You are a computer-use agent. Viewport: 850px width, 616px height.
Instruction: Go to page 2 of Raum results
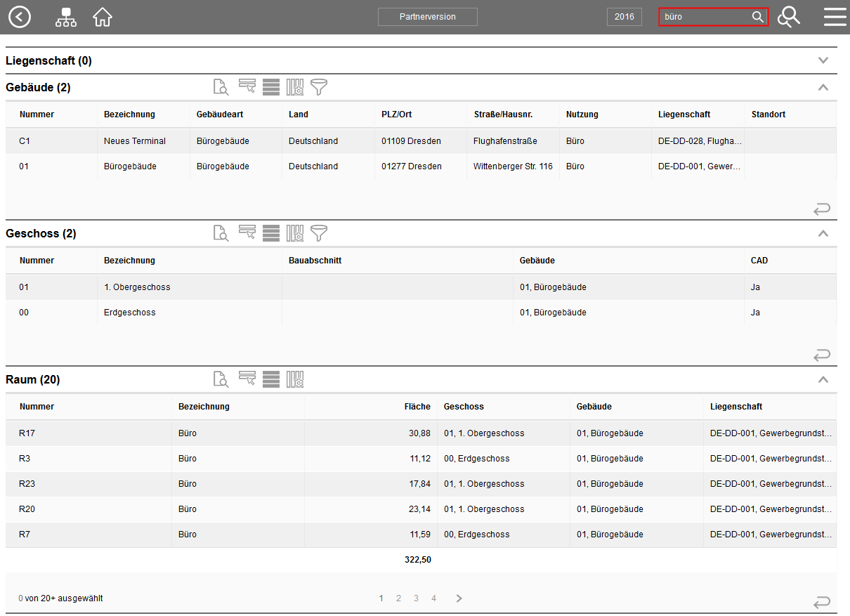[x=398, y=598]
